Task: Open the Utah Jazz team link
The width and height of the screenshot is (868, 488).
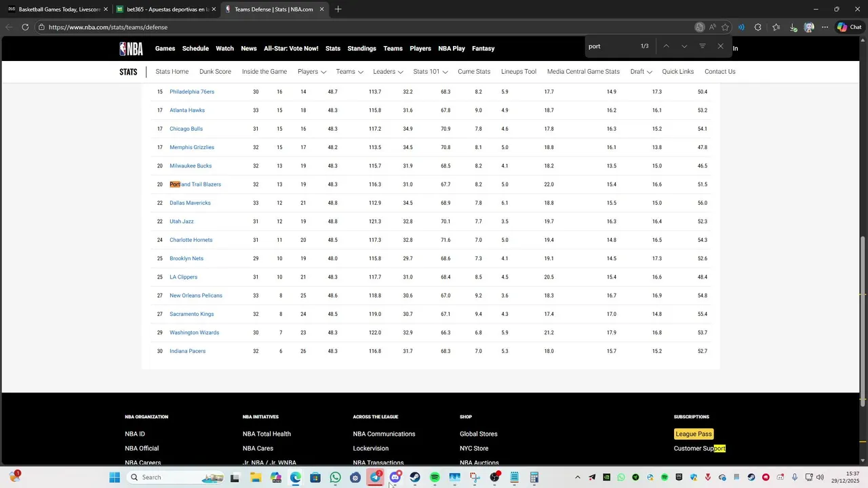Action: (x=182, y=222)
